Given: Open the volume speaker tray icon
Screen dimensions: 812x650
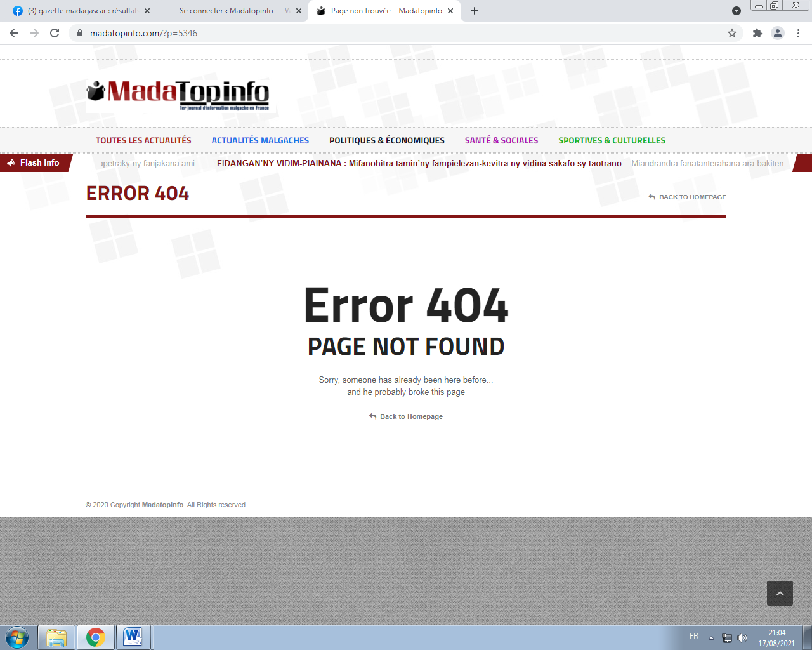Looking at the screenshot, I should coord(742,637).
